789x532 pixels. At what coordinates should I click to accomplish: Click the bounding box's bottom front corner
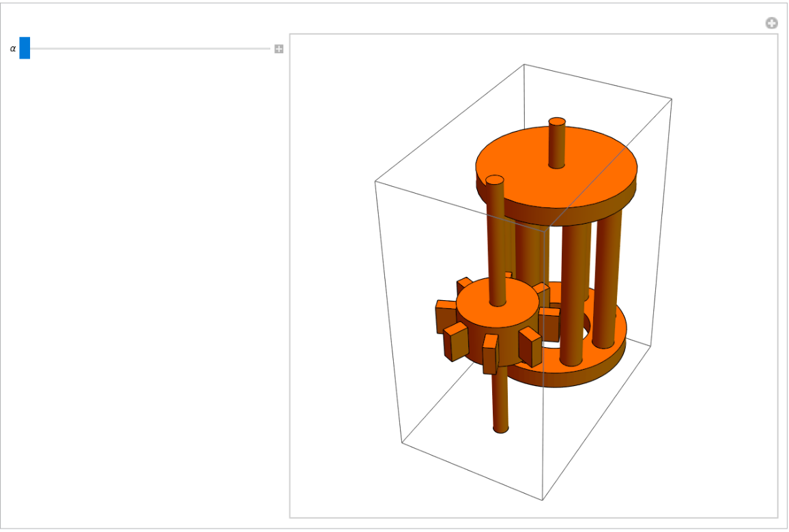pyautogui.click(x=543, y=500)
